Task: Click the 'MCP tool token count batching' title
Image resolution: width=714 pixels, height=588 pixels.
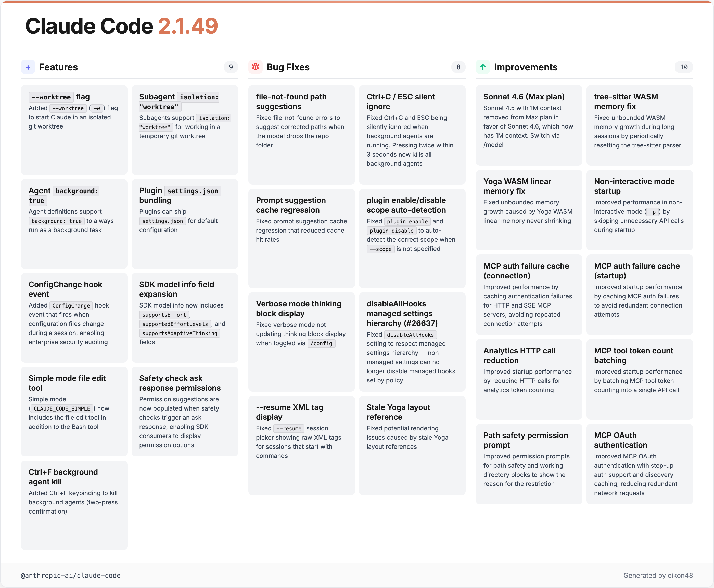Action: 634,356
